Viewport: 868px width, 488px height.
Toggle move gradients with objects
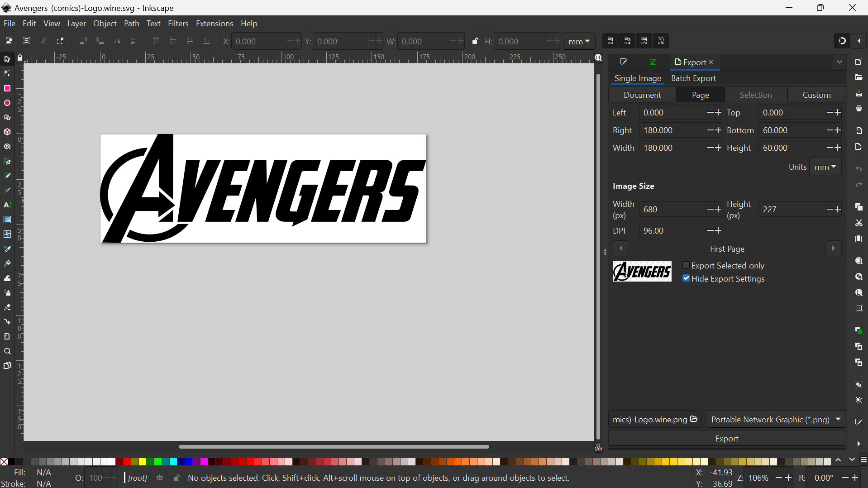[x=644, y=41]
